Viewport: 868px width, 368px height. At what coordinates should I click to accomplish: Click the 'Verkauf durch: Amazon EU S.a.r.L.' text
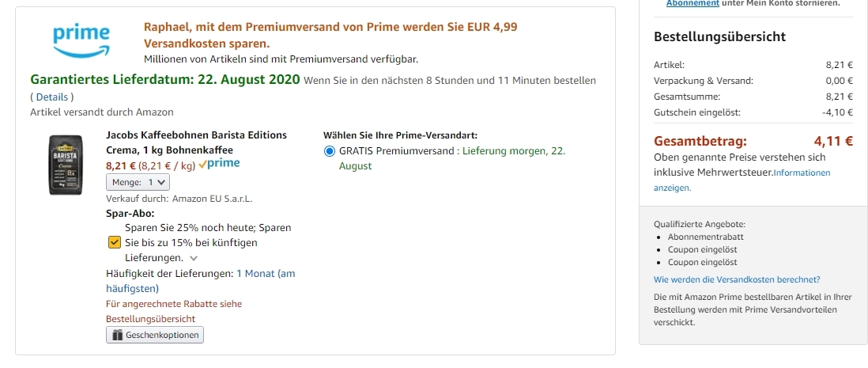point(179,199)
